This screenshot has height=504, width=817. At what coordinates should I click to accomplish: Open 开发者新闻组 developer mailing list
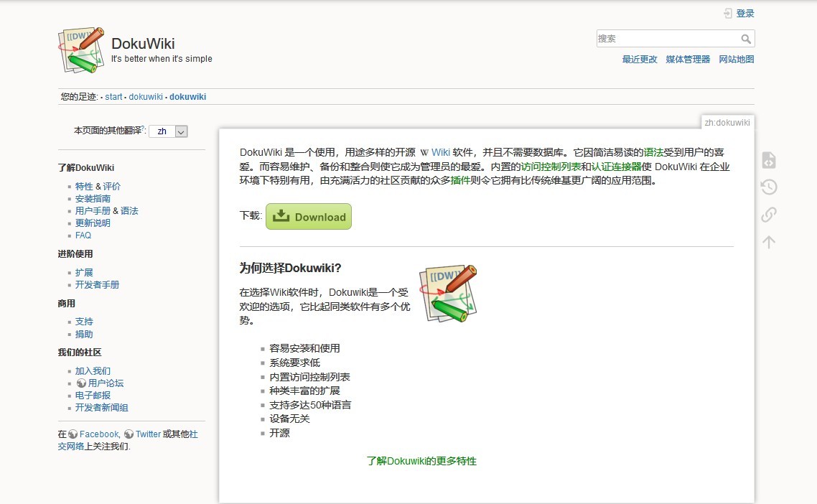point(102,408)
